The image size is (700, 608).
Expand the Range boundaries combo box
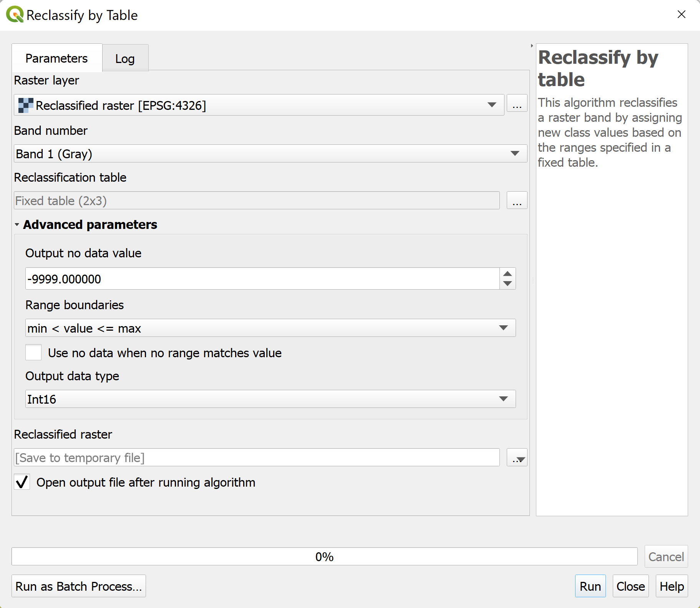click(270, 328)
